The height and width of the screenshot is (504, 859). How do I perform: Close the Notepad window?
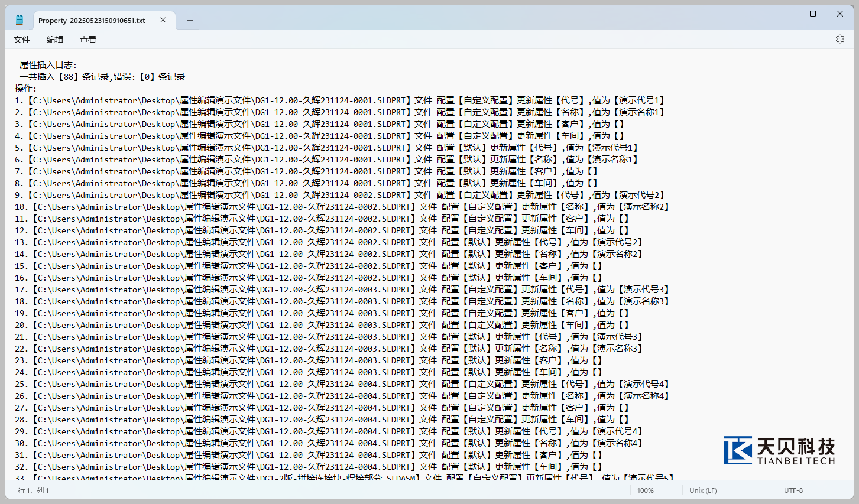click(839, 14)
